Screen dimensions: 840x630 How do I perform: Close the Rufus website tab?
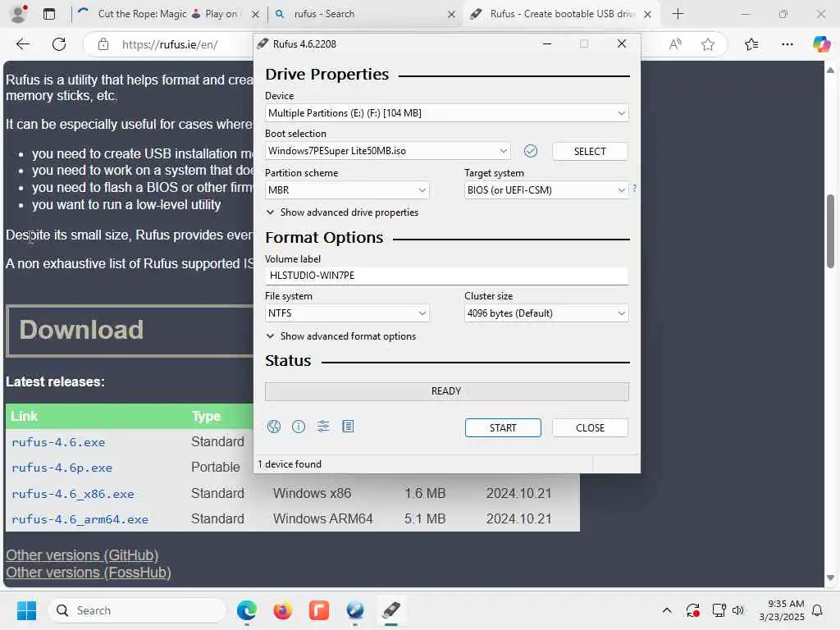[648, 14]
